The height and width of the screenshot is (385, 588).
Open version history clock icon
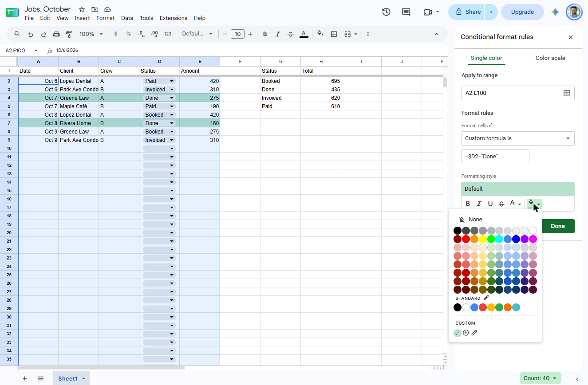386,12
